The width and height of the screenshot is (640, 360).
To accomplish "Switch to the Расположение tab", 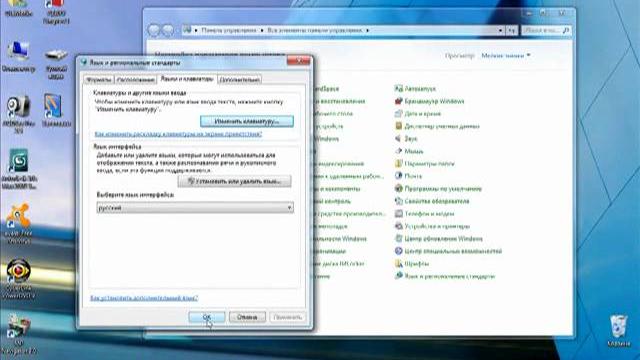I will [x=136, y=80].
